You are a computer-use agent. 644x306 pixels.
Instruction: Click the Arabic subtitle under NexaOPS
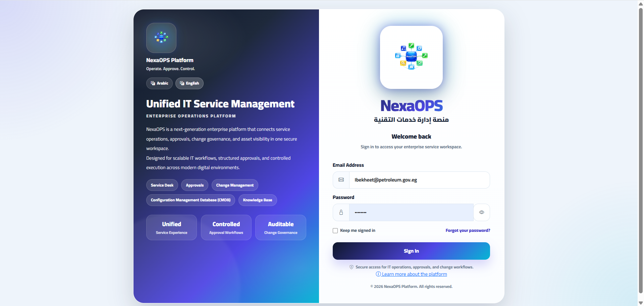coord(411,120)
